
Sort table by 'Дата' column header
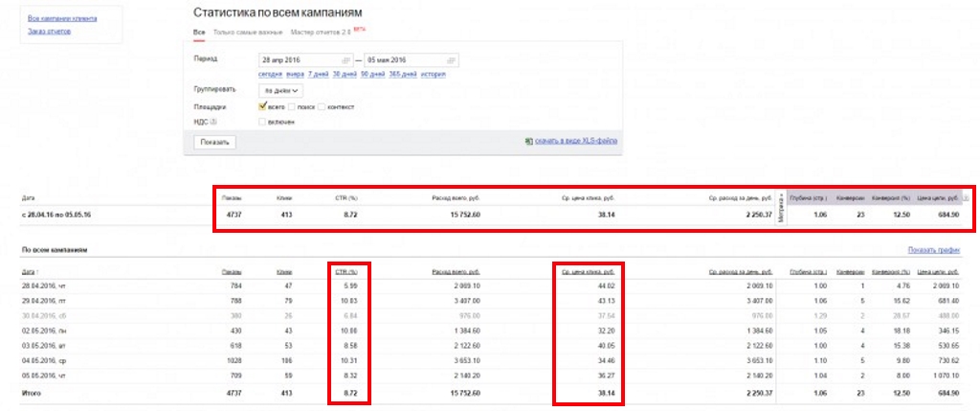pyautogui.click(x=29, y=272)
